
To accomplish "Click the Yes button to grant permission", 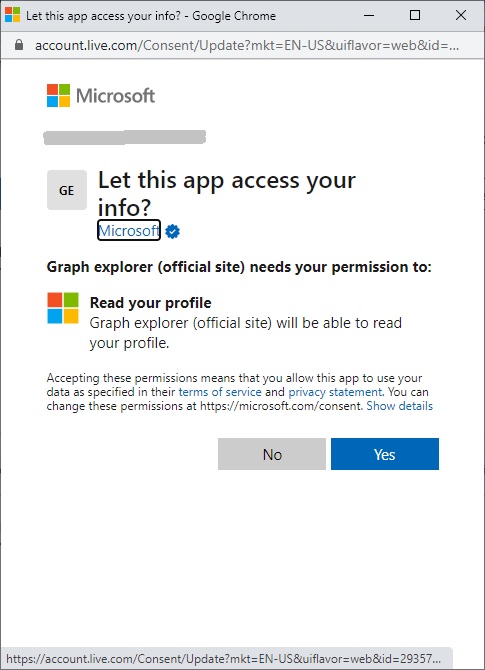I will [385, 454].
